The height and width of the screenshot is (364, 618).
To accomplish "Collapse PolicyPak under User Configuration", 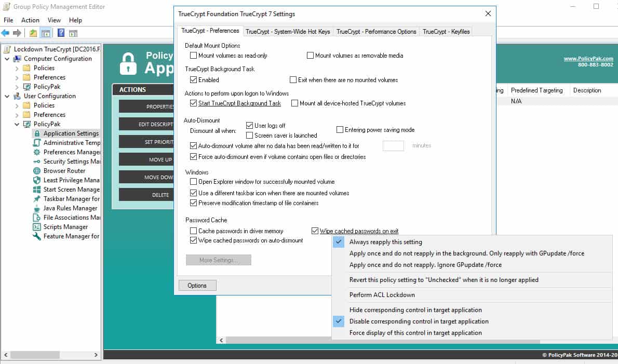I will [17, 124].
